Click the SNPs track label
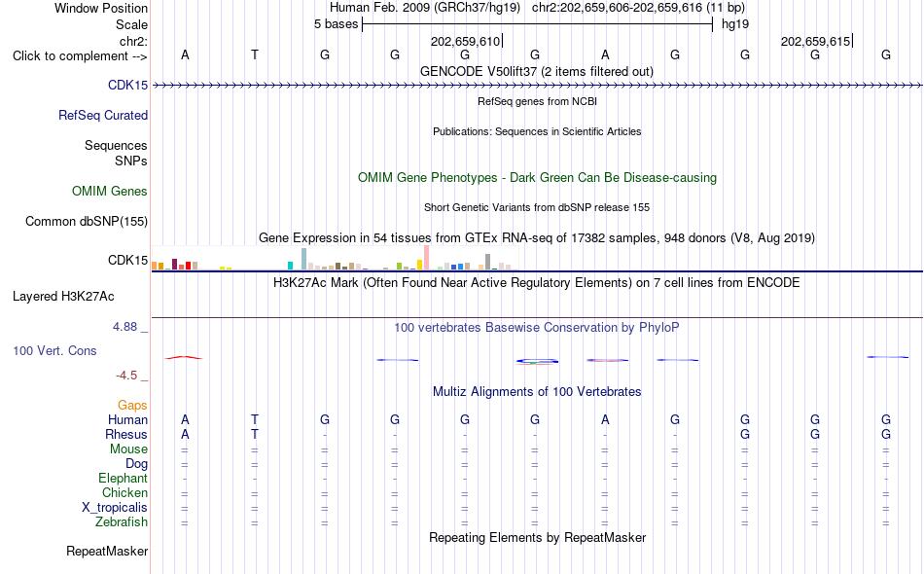Image resolution: width=924 pixels, height=574 pixels. click(131, 161)
